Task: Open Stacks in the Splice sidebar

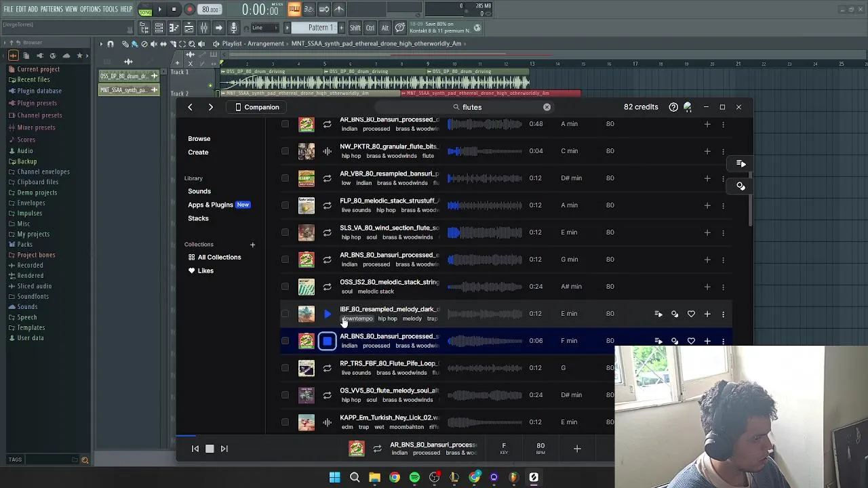Action: [x=198, y=218]
